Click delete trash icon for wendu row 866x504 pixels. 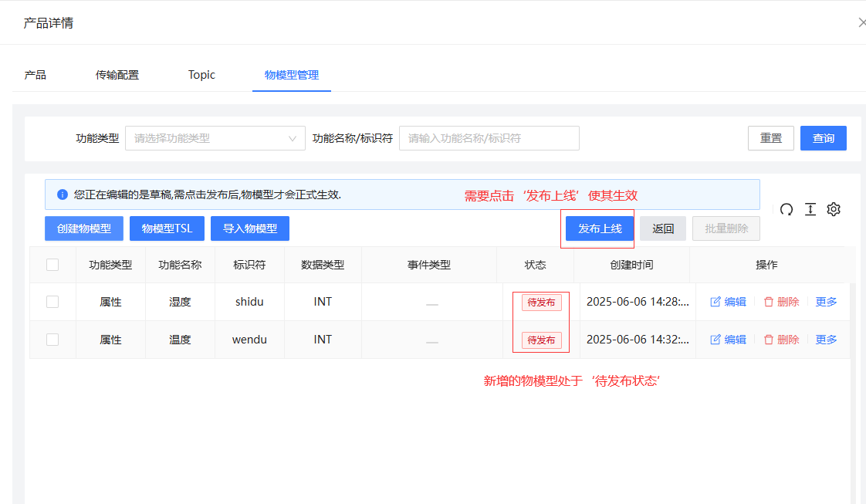coord(769,340)
